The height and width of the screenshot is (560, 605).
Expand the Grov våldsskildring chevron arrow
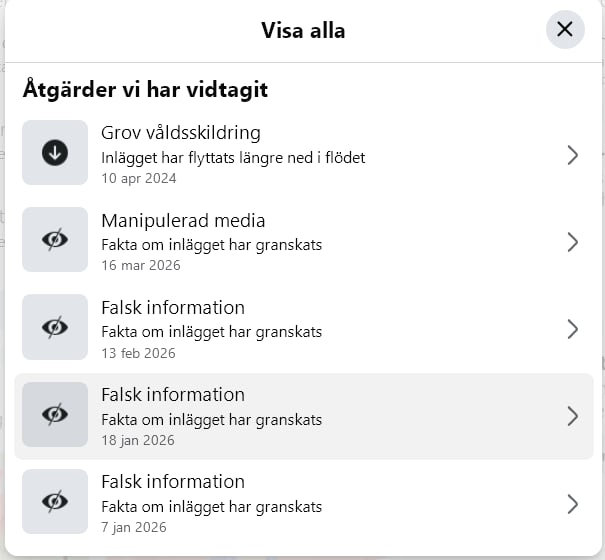[572, 155]
